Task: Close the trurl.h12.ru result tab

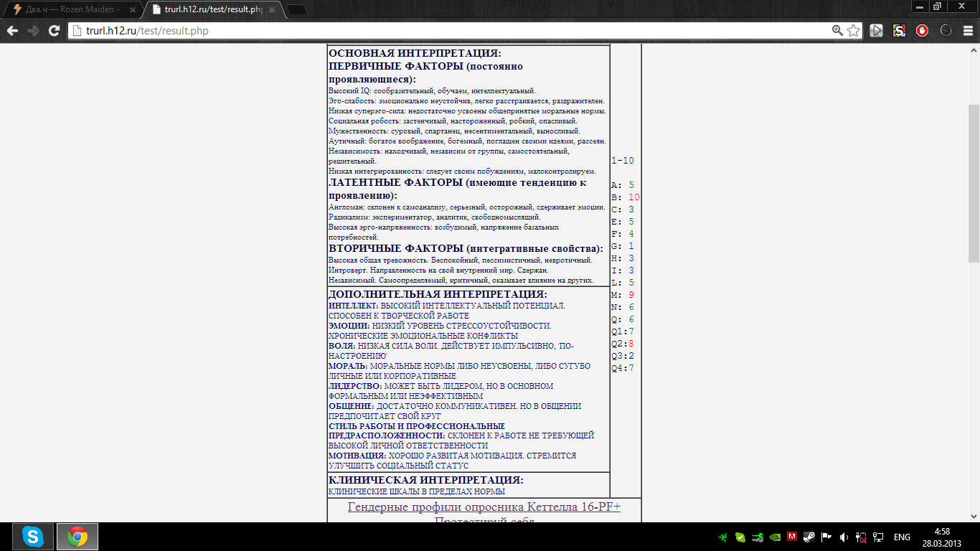Action: 271,10
